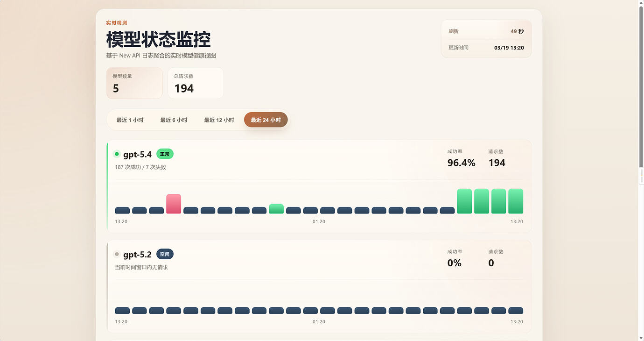Click the 正常 status badge on gpt-5.4

pyautogui.click(x=165, y=154)
